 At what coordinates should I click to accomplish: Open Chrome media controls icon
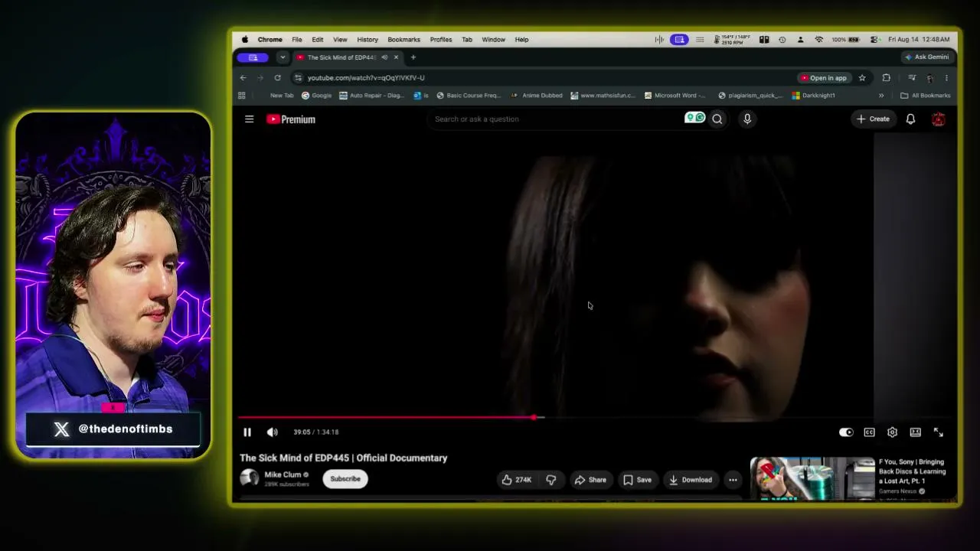click(912, 78)
